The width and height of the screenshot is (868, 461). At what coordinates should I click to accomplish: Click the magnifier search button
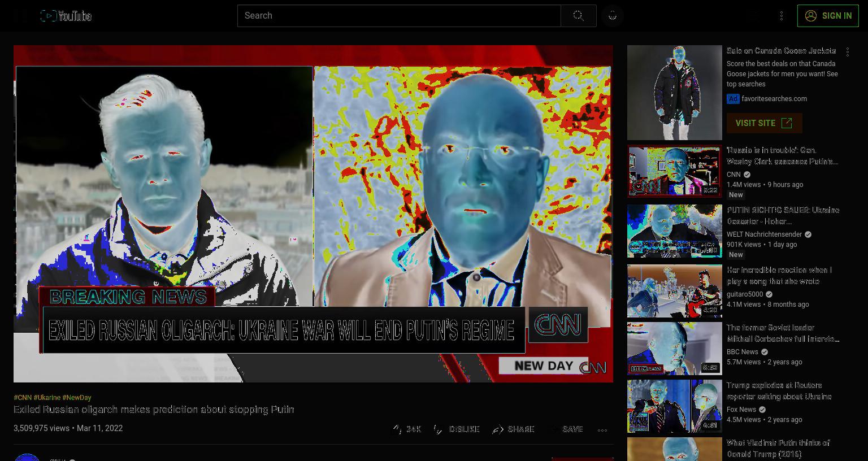[x=578, y=16]
